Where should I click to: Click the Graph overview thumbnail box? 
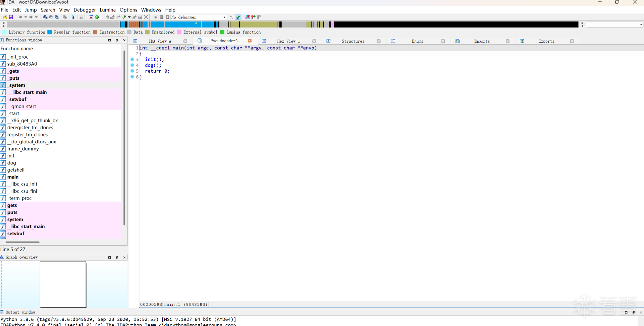[63, 284]
